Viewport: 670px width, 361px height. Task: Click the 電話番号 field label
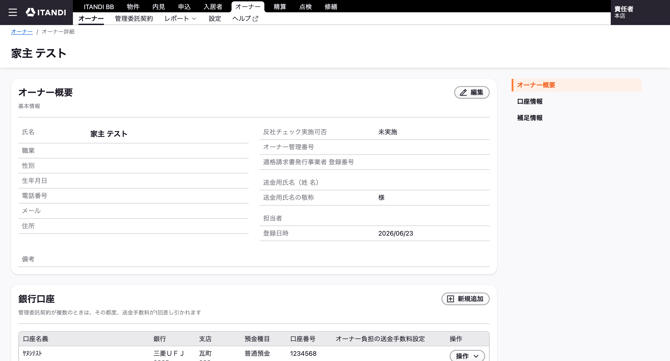(35, 196)
